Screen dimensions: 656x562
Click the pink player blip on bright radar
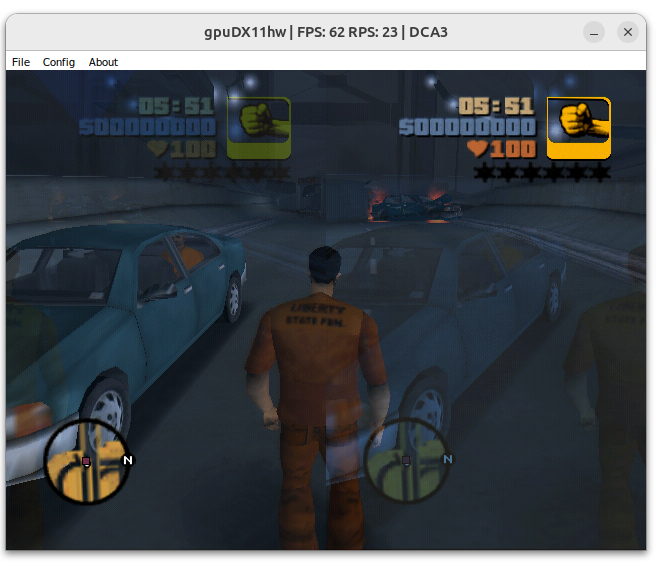pos(86,461)
